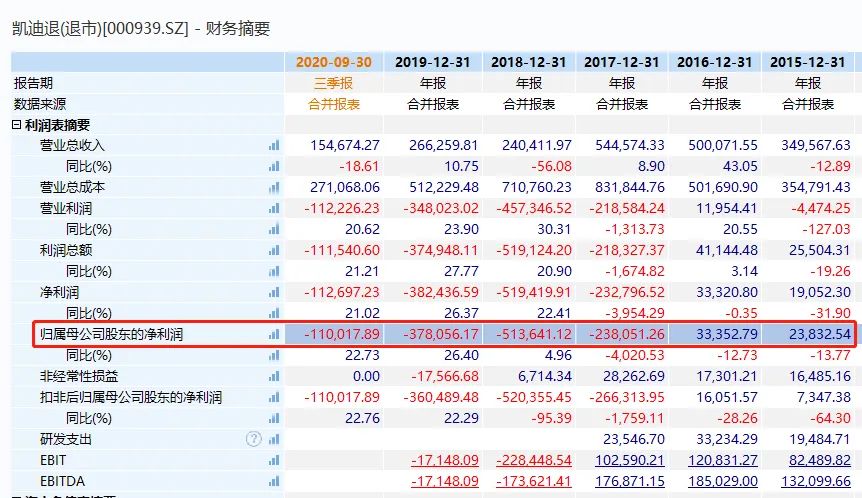Open chart icon for 非经常性损益 row

point(274,377)
